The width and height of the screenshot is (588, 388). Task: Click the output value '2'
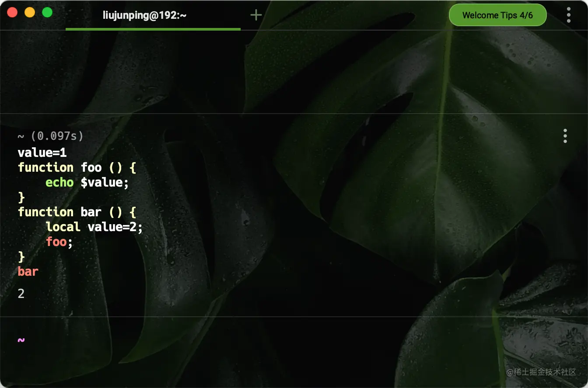[x=21, y=294]
